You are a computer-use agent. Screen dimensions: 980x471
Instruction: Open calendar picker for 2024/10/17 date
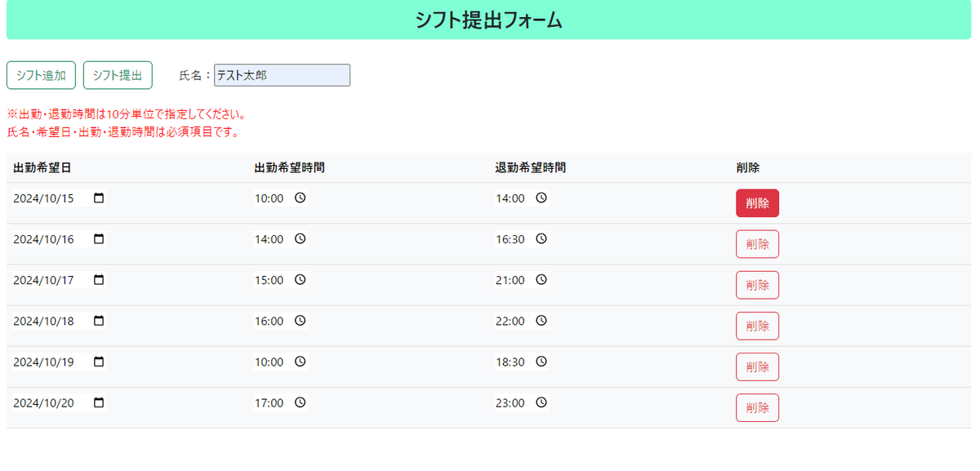(x=99, y=280)
